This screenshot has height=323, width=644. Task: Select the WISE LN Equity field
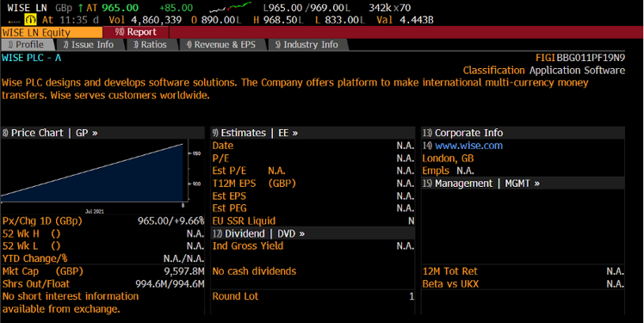[x=52, y=33]
